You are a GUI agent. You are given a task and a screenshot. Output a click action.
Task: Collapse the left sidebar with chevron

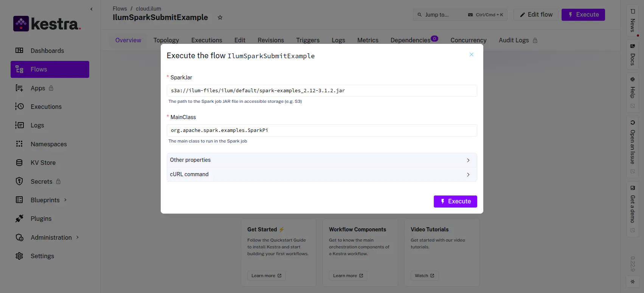coord(92,9)
